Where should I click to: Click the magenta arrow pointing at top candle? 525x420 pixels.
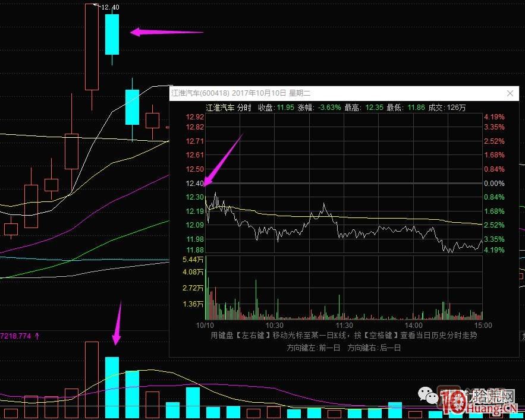tap(166, 32)
